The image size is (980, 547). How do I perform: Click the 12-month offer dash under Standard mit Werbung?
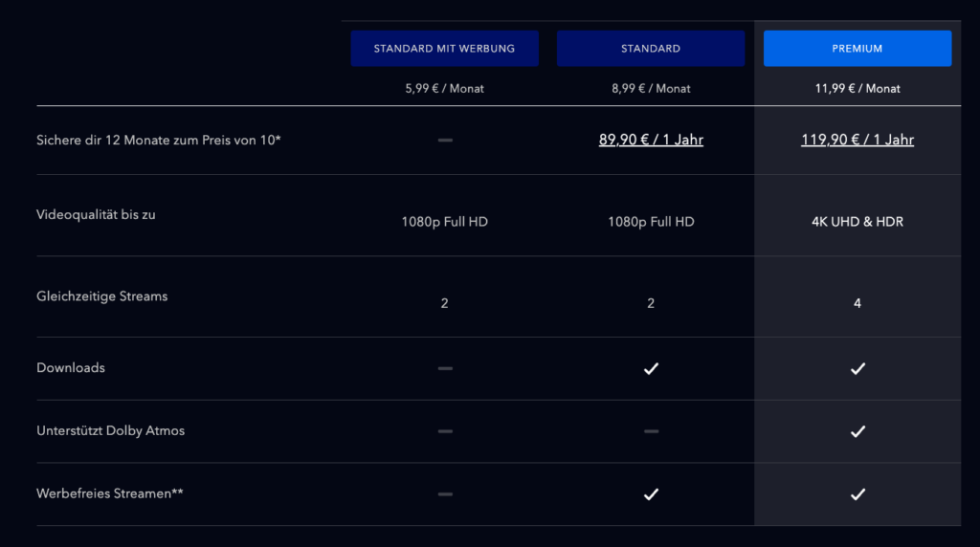[445, 140]
